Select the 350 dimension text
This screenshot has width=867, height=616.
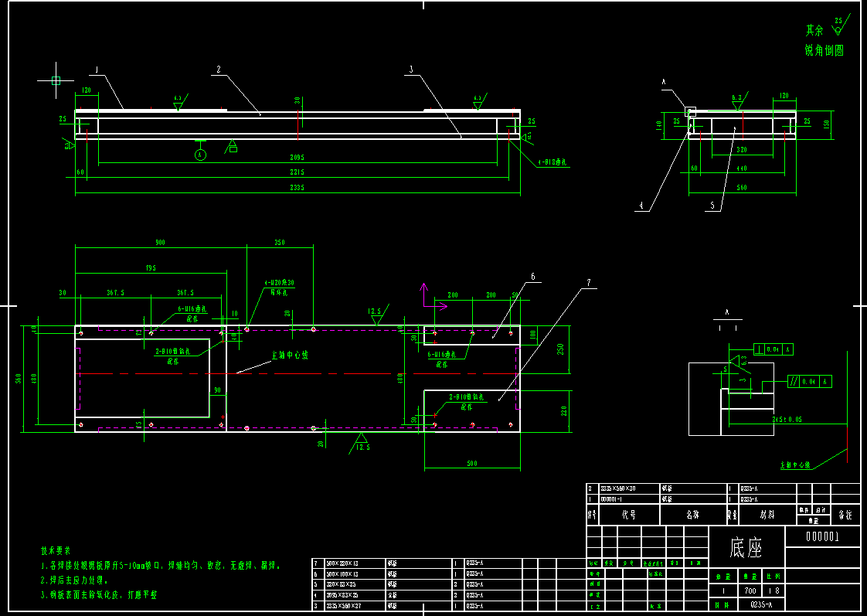280,243
